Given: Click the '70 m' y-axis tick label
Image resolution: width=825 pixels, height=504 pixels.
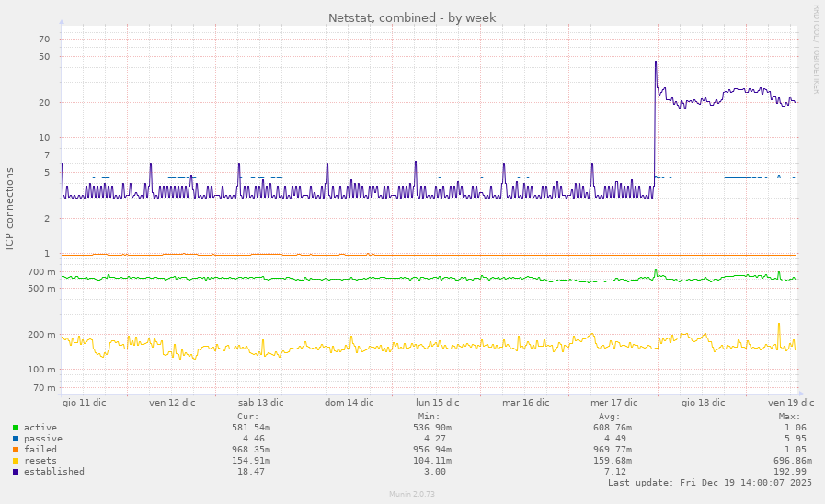Looking at the screenshot, I should (x=44, y=388).
